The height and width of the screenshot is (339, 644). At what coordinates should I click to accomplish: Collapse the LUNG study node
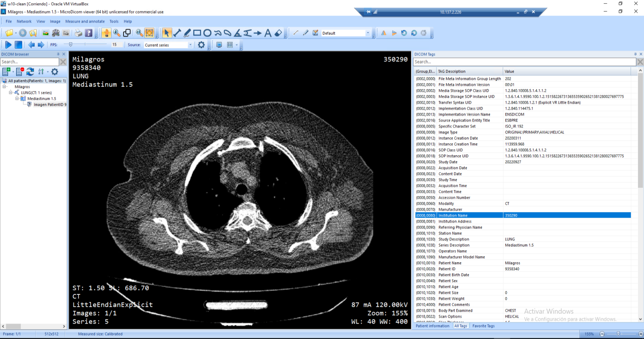point(11,92)
